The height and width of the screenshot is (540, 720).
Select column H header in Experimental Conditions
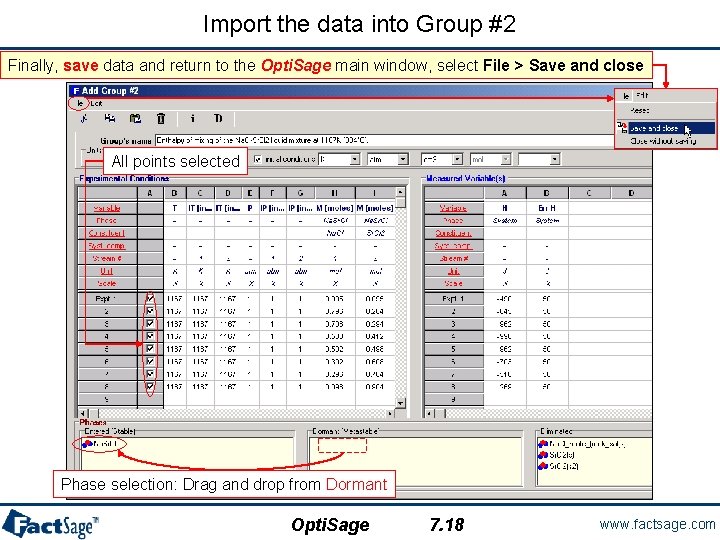tap(335, 193)
